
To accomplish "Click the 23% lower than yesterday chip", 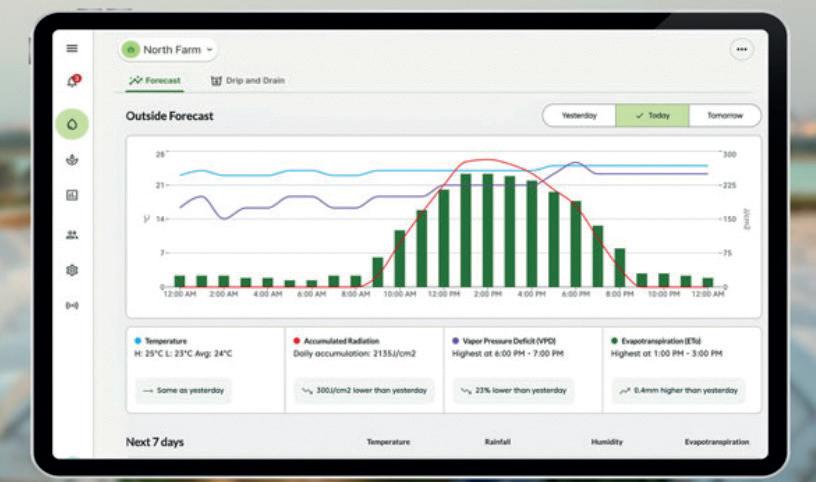I will [514, 390].
